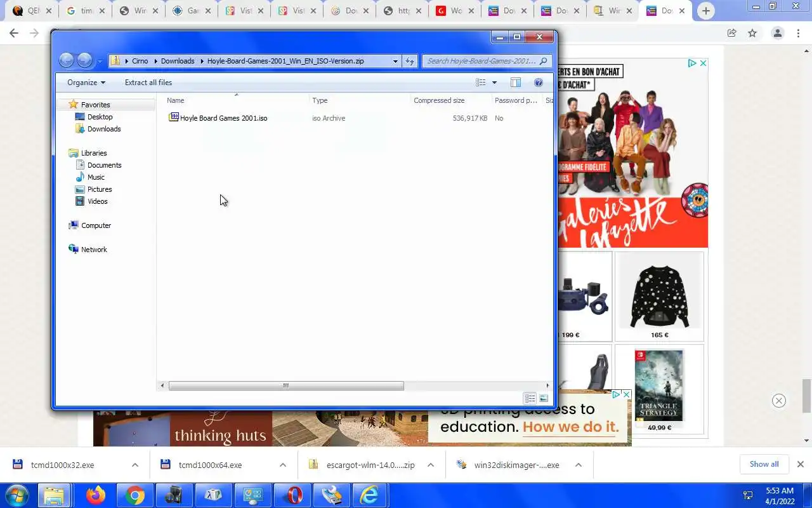Viewport: 812px width, 508px height.
Task: Click Show all downloads
Action: [x=764, y=464]
